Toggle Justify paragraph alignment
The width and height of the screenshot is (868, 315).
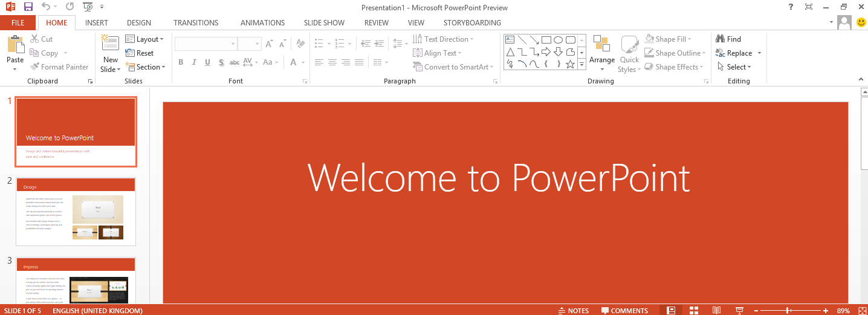point(359,62)
